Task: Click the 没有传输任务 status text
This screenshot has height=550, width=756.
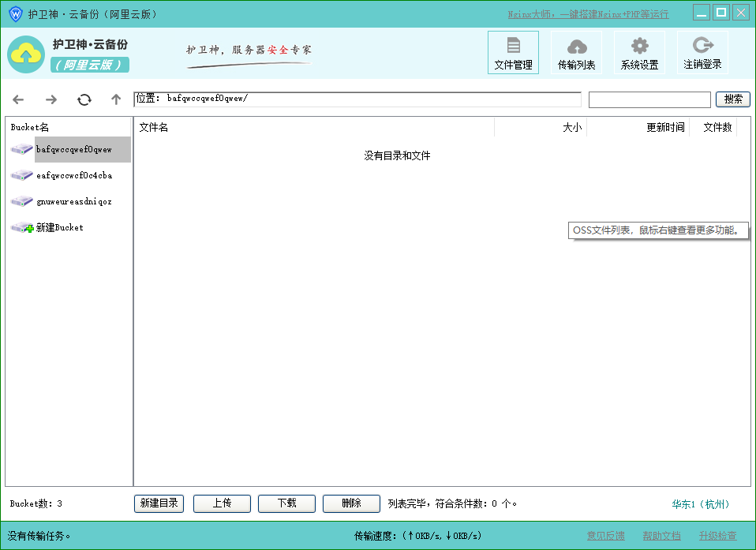Action: tap(39, 536)
